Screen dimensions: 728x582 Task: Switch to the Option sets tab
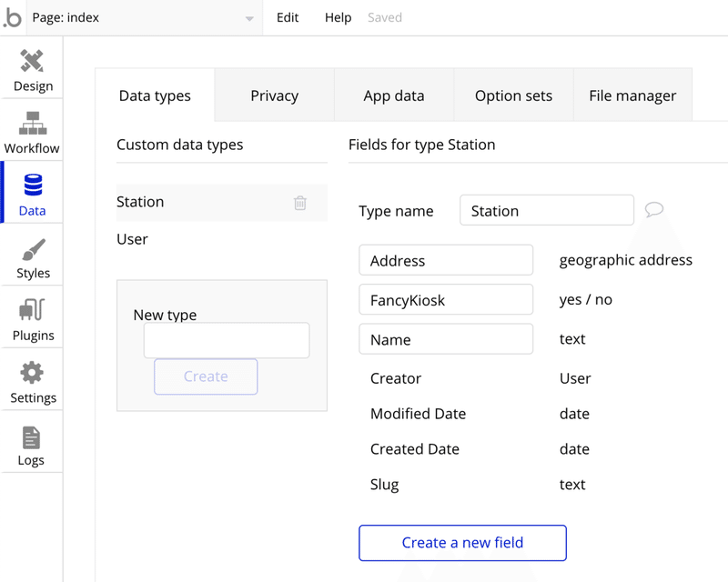point(513,95)
